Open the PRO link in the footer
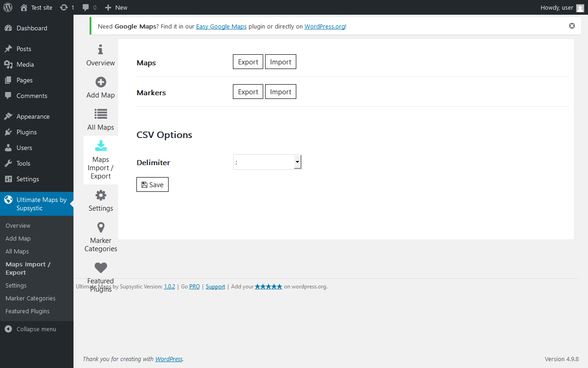Image resolution: width=588 pixels, height=368 pixels. (x=194, y=286)
